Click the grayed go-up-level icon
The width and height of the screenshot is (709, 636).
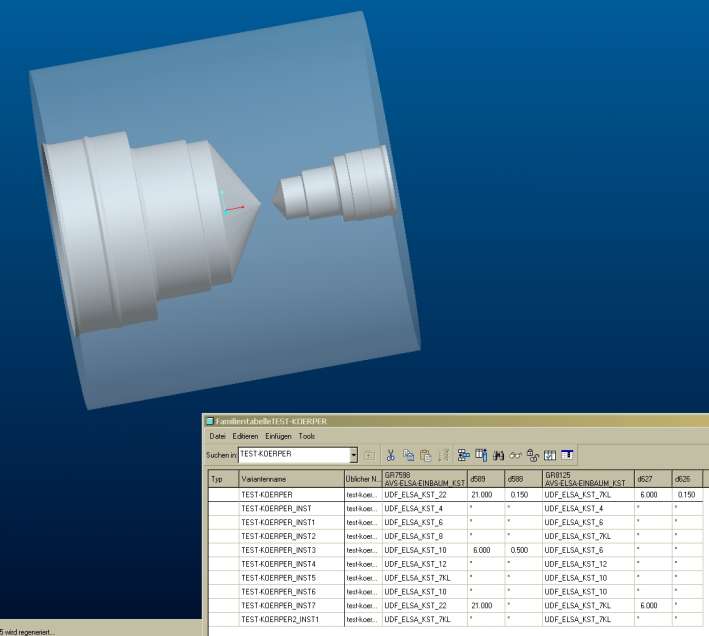[370, 455]
